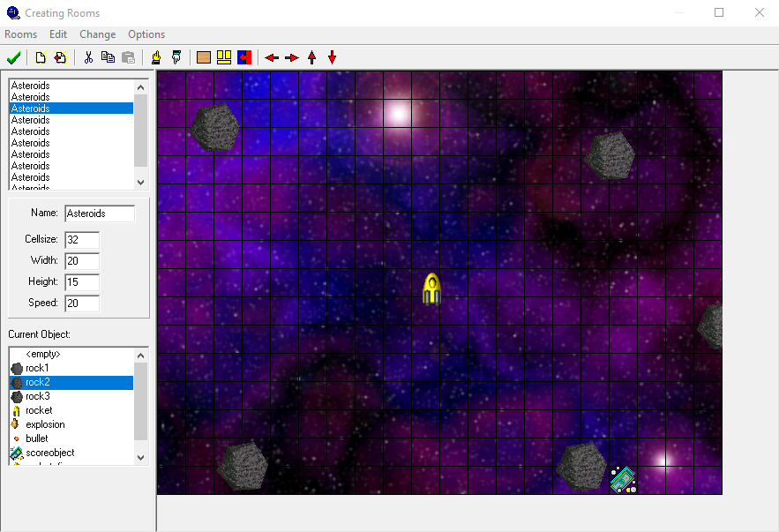Close the Creating Rooms window

[x=759, y=12]
